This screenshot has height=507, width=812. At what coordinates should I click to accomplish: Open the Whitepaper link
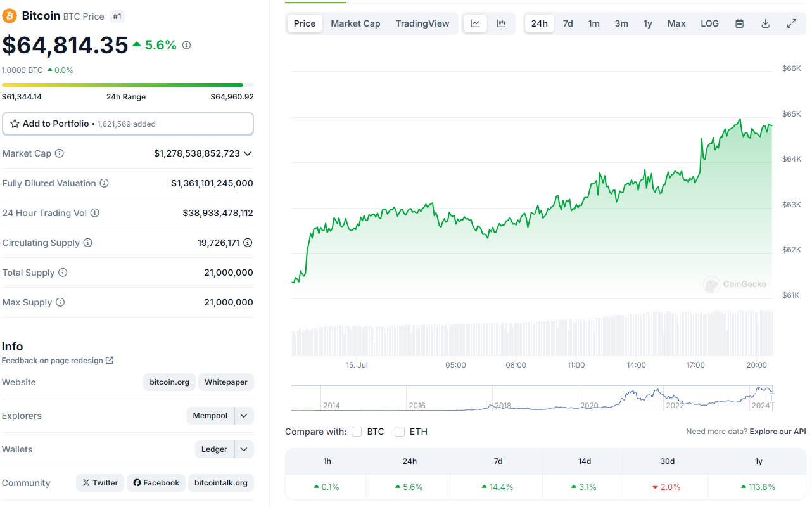click(x=226, y=382)
